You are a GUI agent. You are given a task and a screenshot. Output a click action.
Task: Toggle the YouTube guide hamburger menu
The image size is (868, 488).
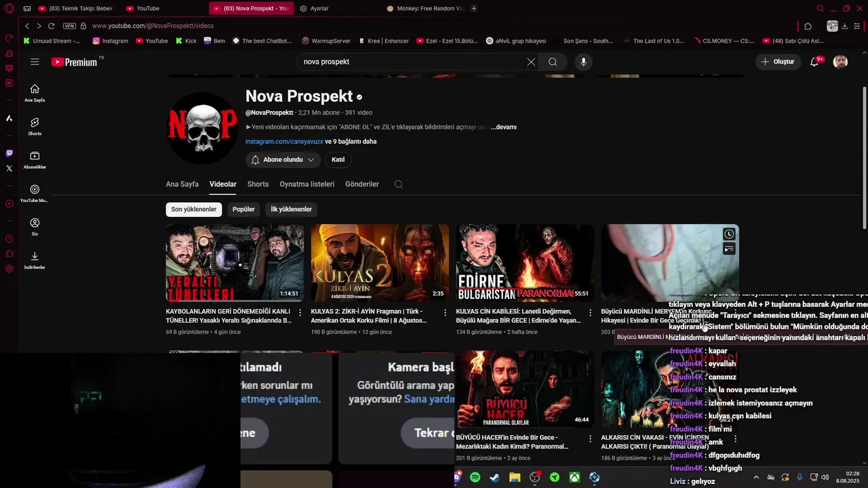click(x=35, y=62)
